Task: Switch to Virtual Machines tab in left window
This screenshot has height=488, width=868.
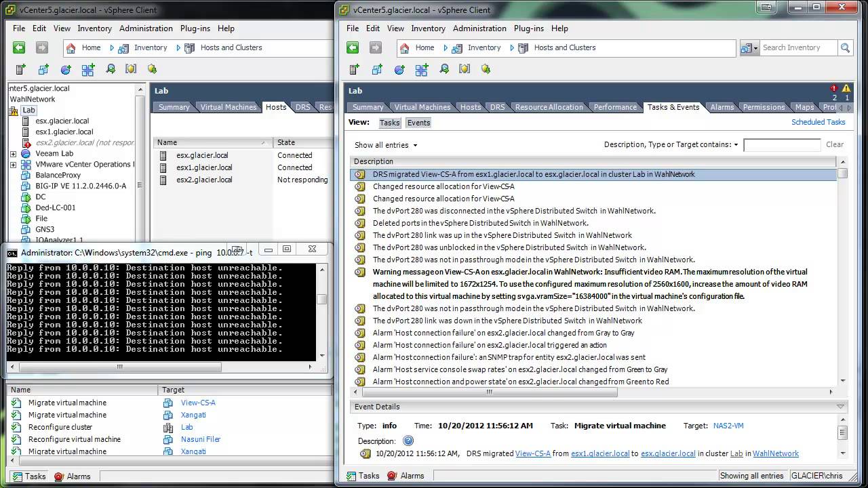Action: (x=229, y=107)
